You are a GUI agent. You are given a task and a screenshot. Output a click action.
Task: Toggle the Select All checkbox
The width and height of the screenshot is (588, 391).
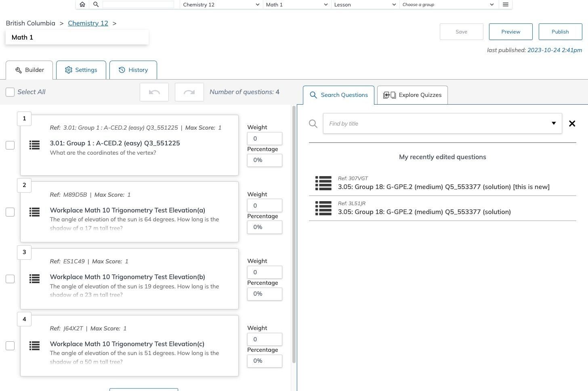(x=10, y=92)
